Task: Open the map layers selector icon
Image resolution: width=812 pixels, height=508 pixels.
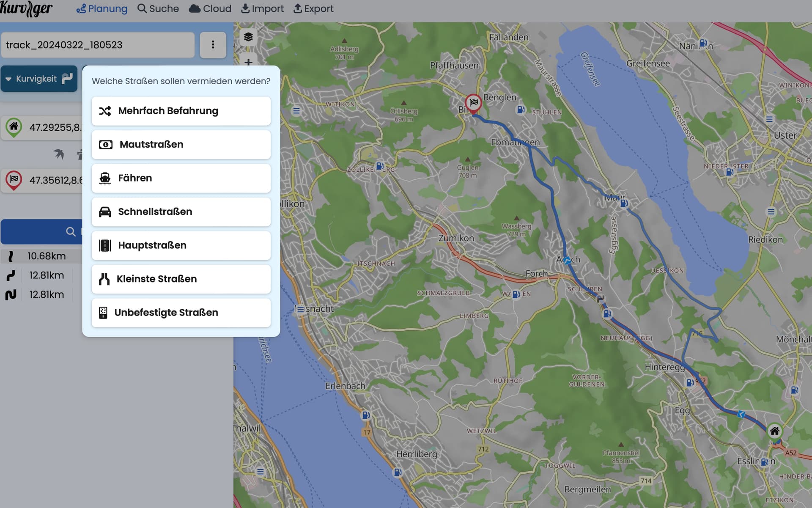Action: coord(248,37)
